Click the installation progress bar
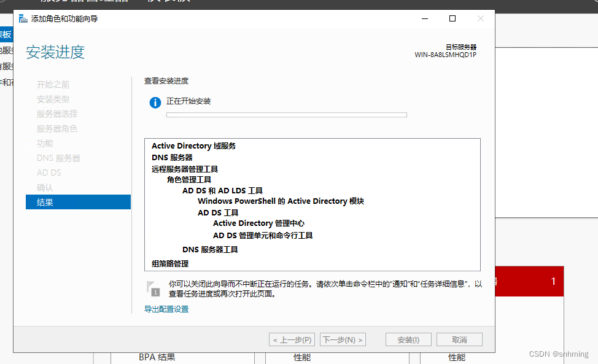The image size is (598, 364). [x=287, y=115]
